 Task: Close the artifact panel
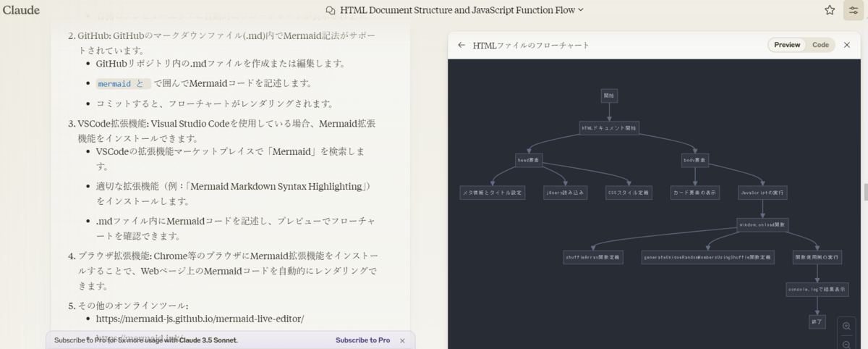coord(847,45)
